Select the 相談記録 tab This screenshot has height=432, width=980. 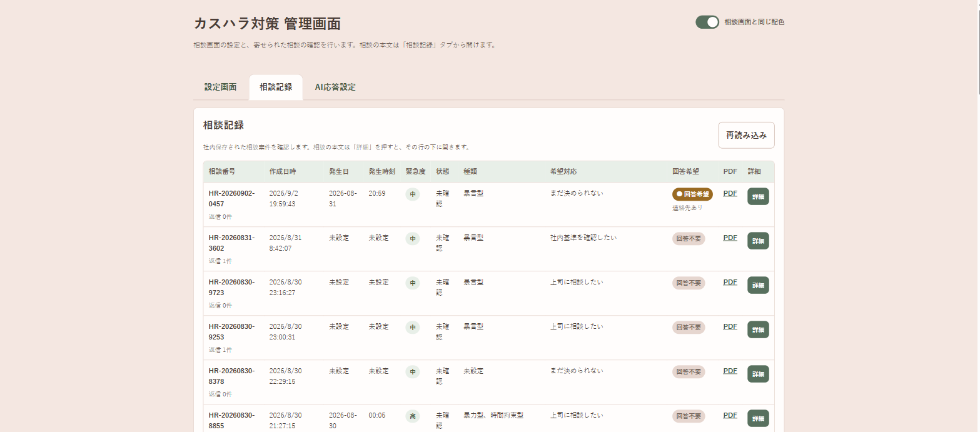click(x=276, y=88)
